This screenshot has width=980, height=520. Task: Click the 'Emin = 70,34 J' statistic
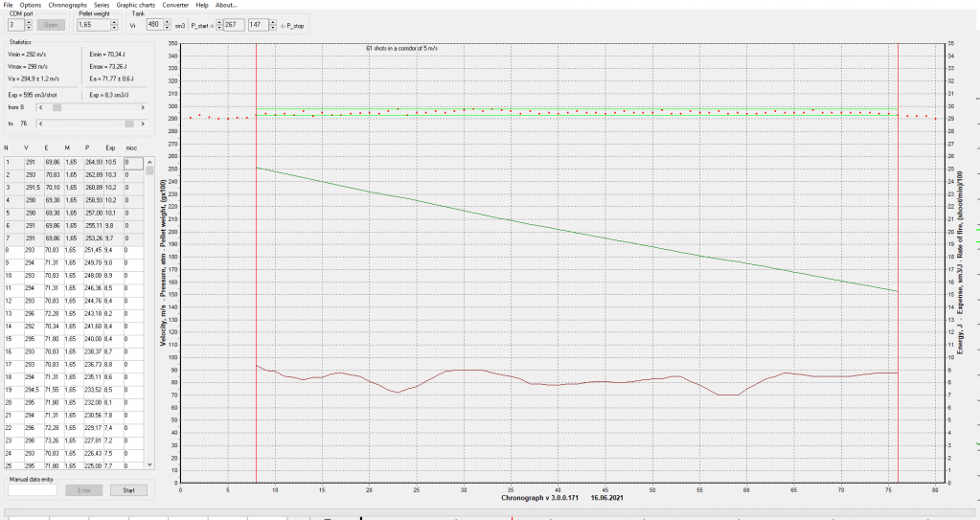[108, 55]
